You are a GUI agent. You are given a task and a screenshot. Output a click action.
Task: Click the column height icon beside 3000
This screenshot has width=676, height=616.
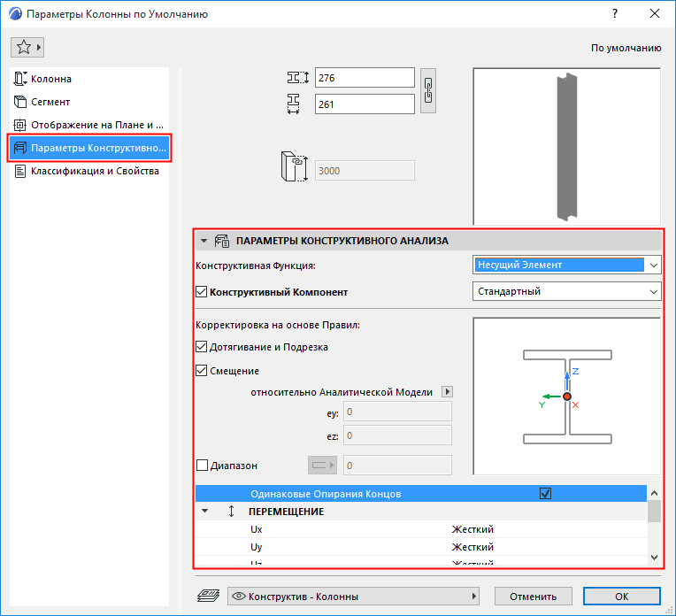[295, 166]
